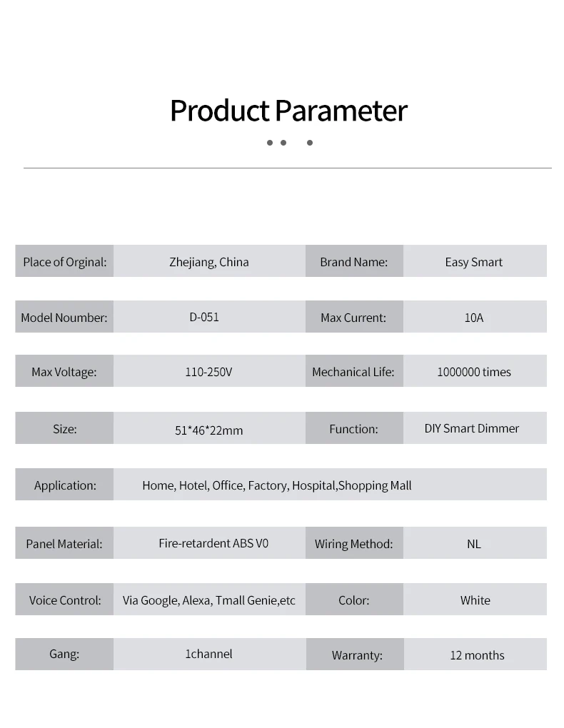Select the White color value

[475, 600]
